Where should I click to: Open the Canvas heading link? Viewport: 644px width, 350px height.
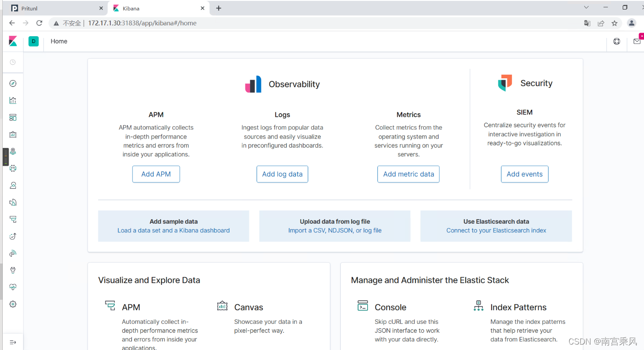pyautogui.click(x=248, y=307)
